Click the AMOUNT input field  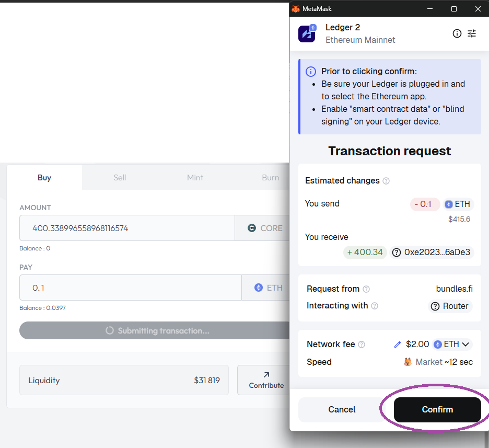pyautogui.click(x=127, y=228)
